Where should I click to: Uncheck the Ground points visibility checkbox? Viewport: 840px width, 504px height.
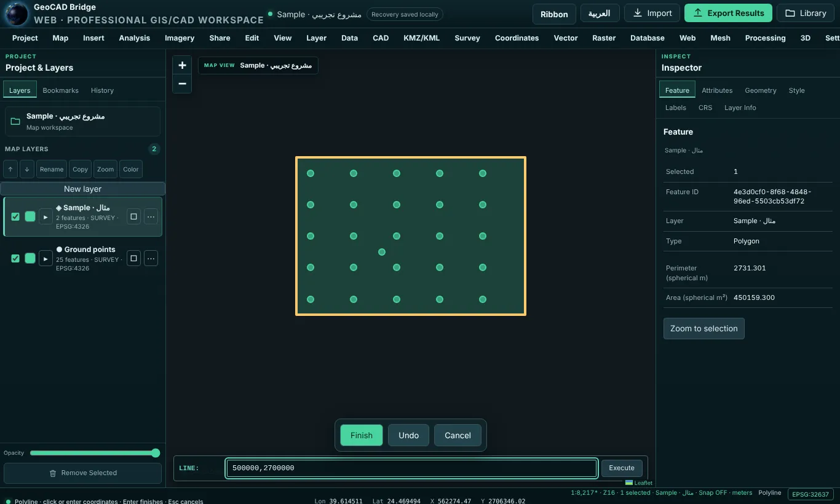(x=15, y=258)
